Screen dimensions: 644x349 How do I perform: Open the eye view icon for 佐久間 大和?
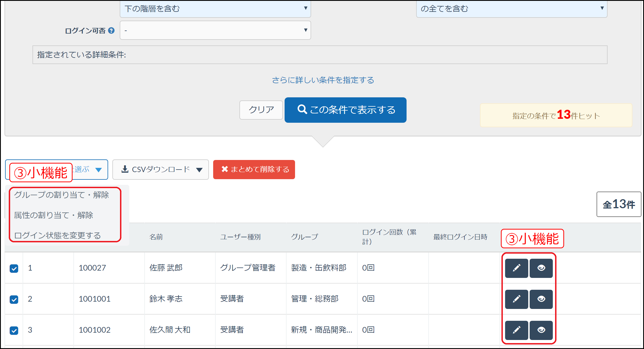[x=541, y=330]
